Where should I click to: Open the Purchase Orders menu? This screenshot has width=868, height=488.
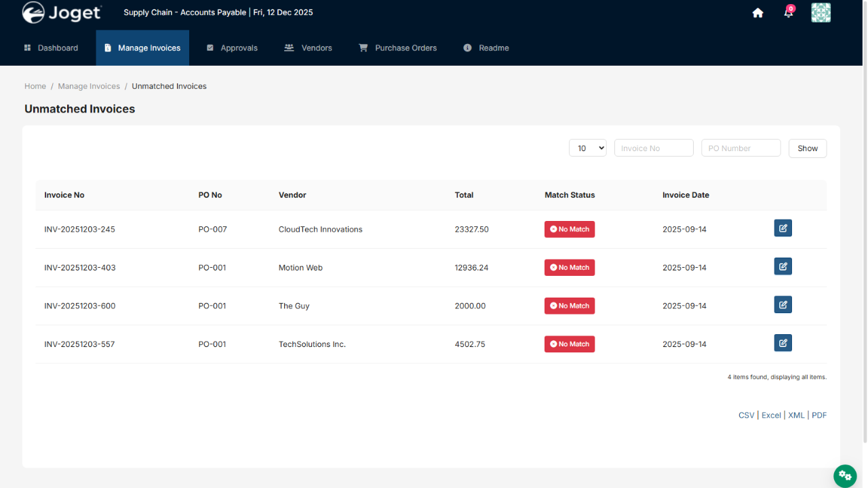(398, 48)
